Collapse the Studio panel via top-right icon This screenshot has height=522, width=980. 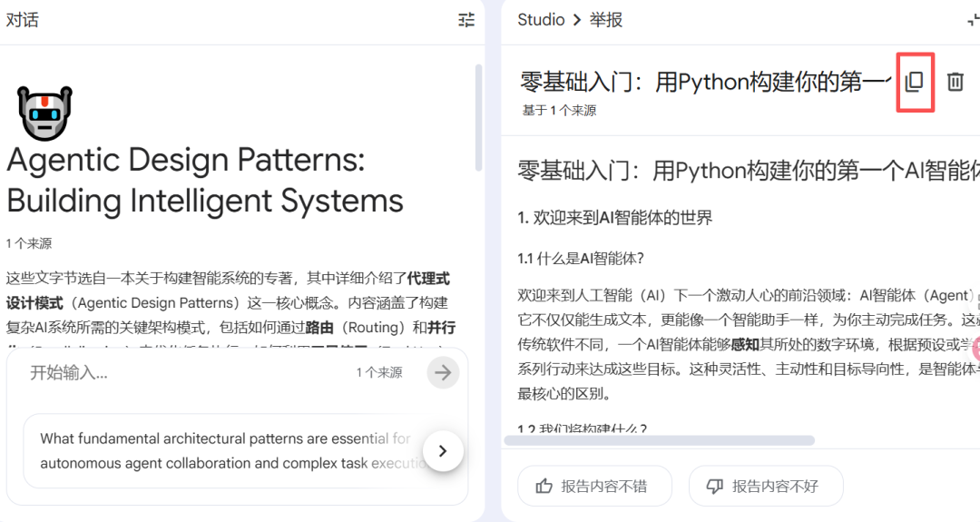973,20
